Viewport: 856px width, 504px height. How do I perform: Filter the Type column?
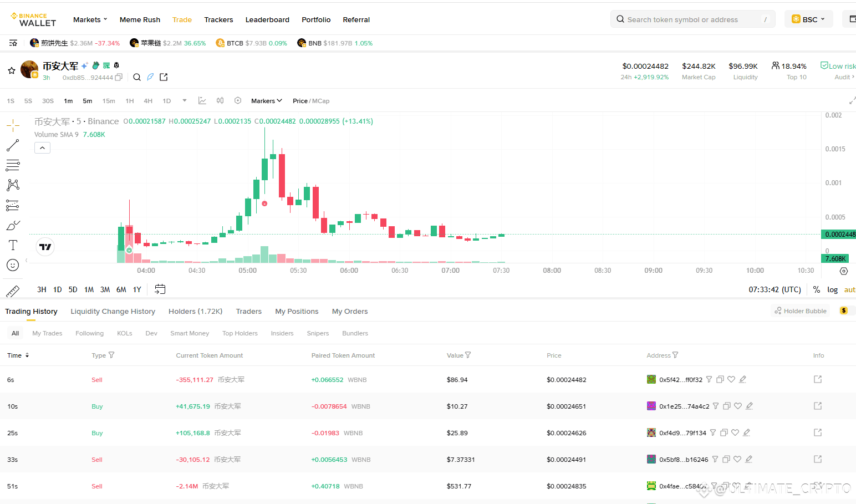(111, 355)
